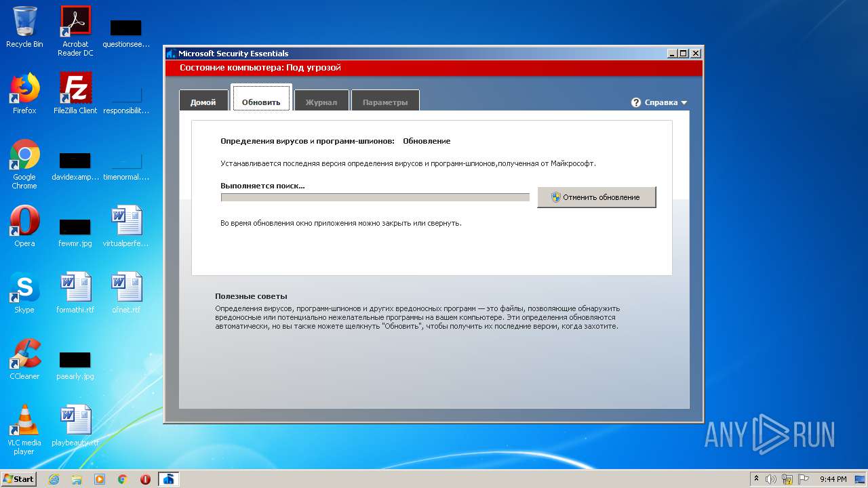Click the taskbar clock 9:44 PM
Image resolution: width=868 pixels, height=488 pixels.
click(833, 479)
